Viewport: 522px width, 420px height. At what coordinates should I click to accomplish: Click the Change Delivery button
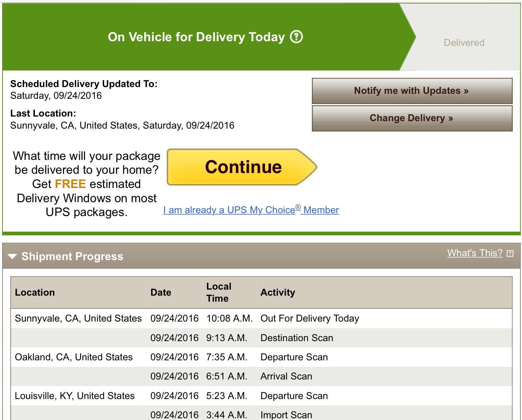[x=412, y=118]
